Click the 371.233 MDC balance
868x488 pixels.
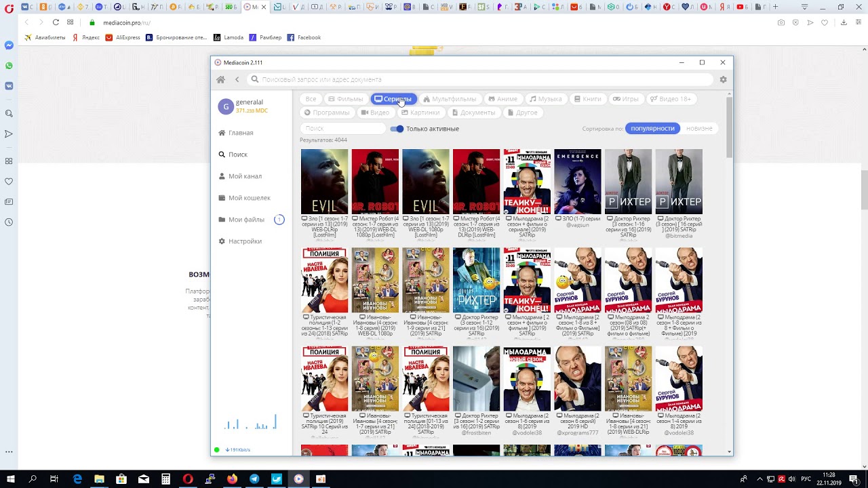tap(252, 110)
